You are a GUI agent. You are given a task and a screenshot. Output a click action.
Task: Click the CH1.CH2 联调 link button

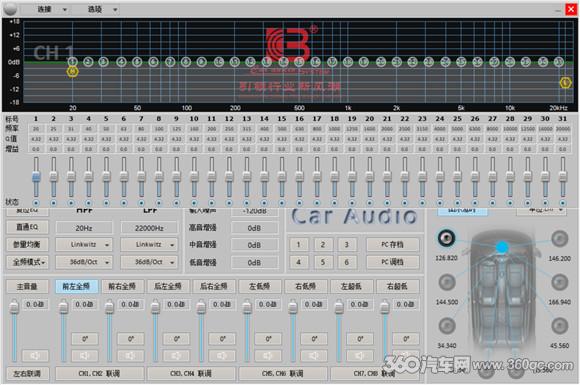tap(100, 373)
